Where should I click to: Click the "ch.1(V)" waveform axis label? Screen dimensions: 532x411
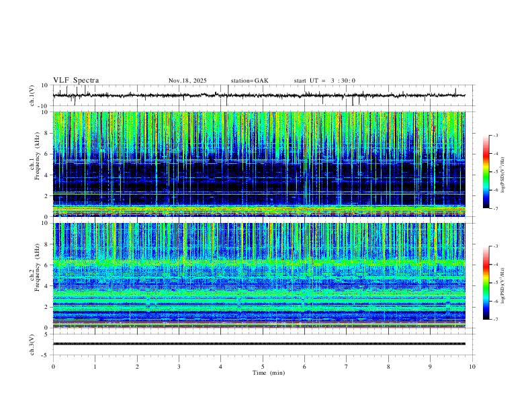pyautogui.click(x=32, y=95)
